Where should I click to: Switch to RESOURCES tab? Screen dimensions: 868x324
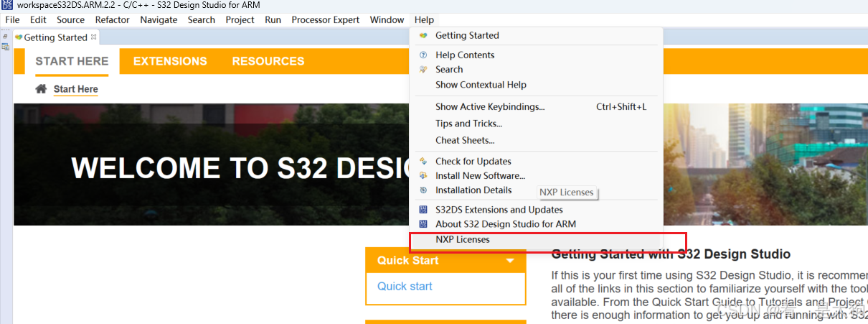coord(268,61)
